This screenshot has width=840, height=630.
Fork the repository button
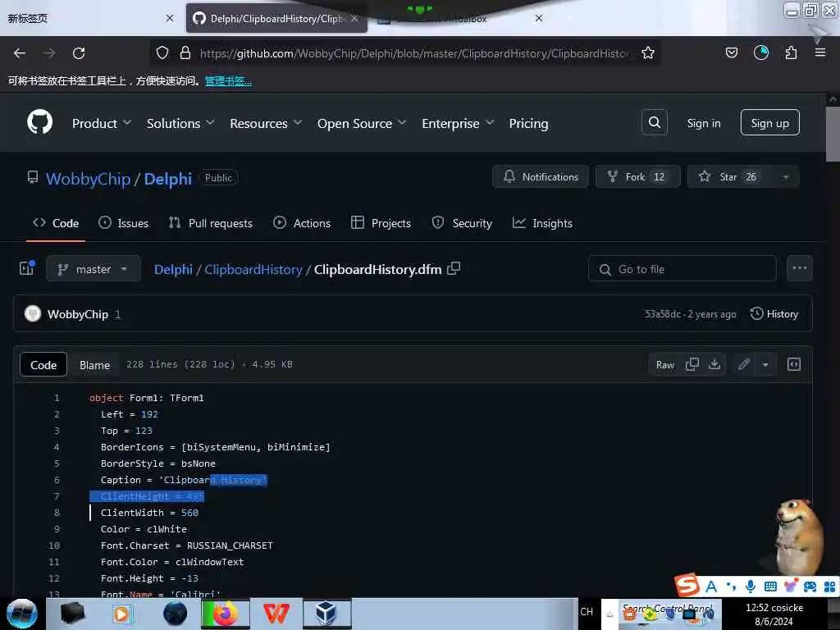[638, 177]
